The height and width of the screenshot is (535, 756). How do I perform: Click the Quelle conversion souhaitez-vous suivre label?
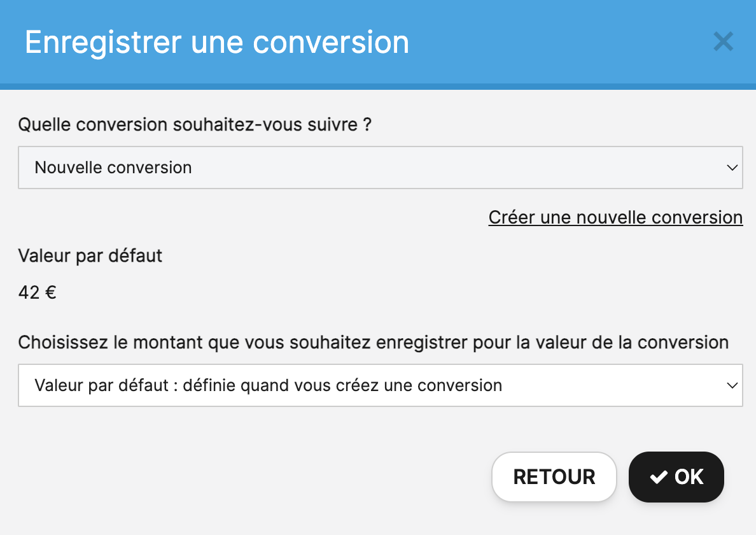(x=195, y=124)
